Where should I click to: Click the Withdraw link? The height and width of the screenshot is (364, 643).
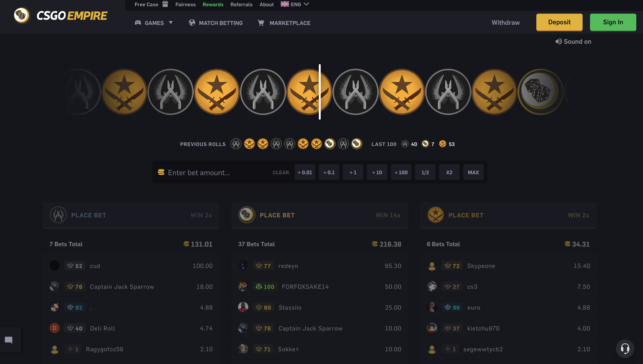click(x=506, y=22)
